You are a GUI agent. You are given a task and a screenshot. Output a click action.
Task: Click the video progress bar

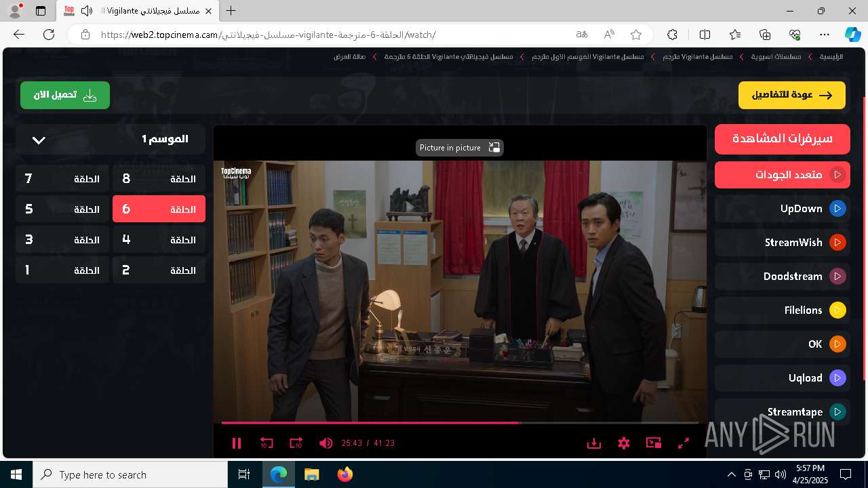460,423
